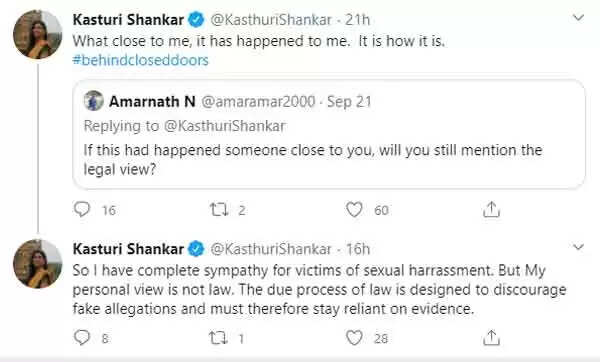
Task: Open the @KasthuriShankar handle in first tweet
Action: pyautogui.click(x=271, y=20)
